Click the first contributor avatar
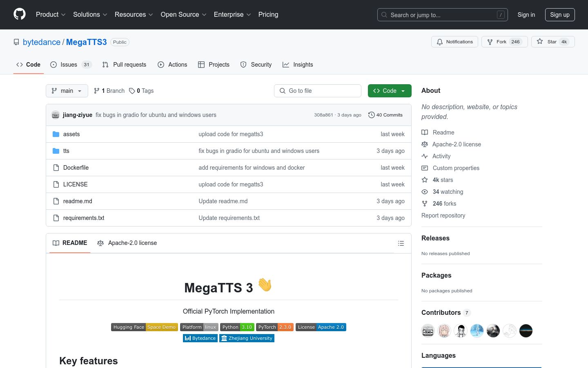Screen dimensions: 588x368 (x=428, y=330)
